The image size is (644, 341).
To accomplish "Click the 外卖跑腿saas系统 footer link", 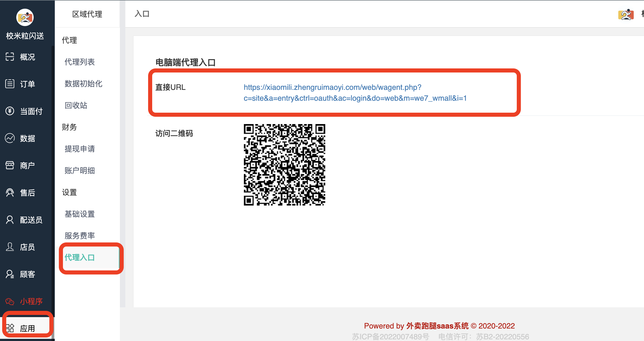I will click(437, 326).
